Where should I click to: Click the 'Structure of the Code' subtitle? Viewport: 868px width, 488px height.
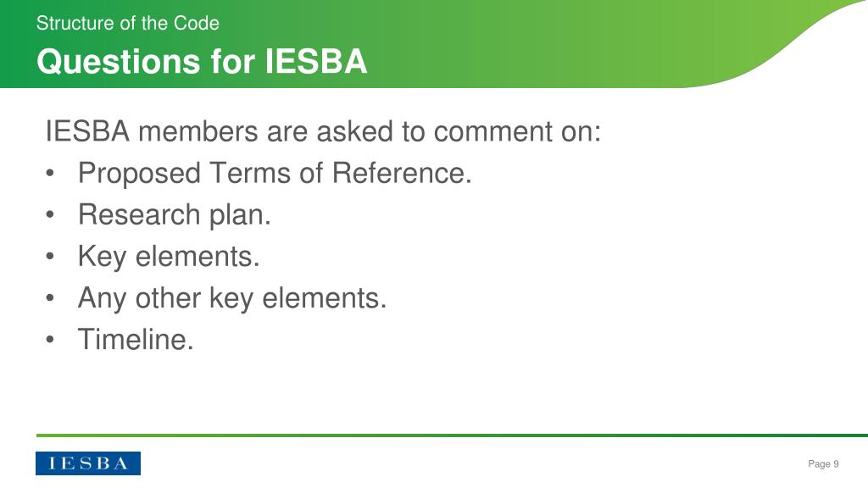[128, 23]
